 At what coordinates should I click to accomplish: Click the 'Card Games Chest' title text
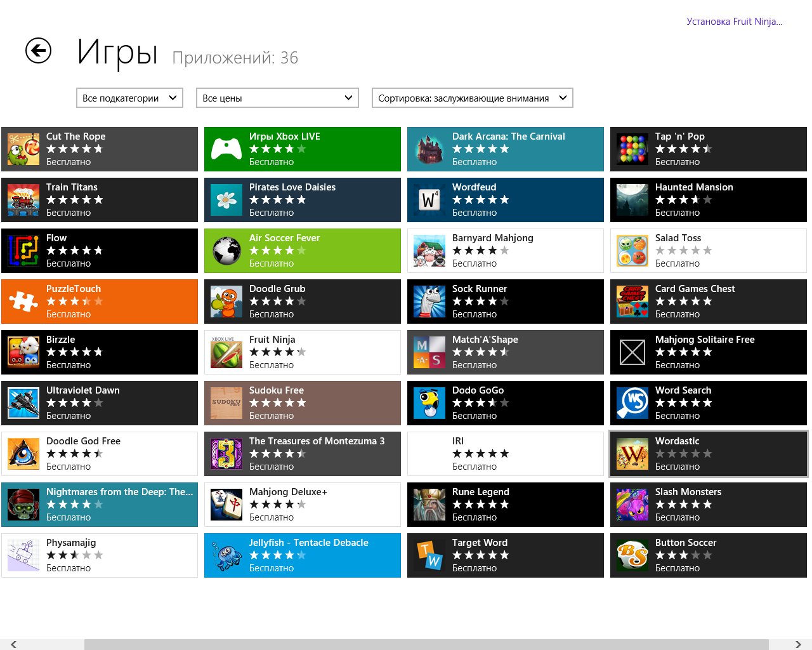click(x=695, y=289)
